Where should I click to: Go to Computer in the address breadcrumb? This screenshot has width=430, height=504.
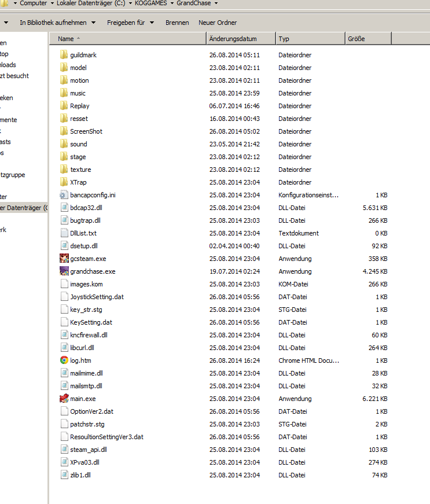click(x=34, y=3)
